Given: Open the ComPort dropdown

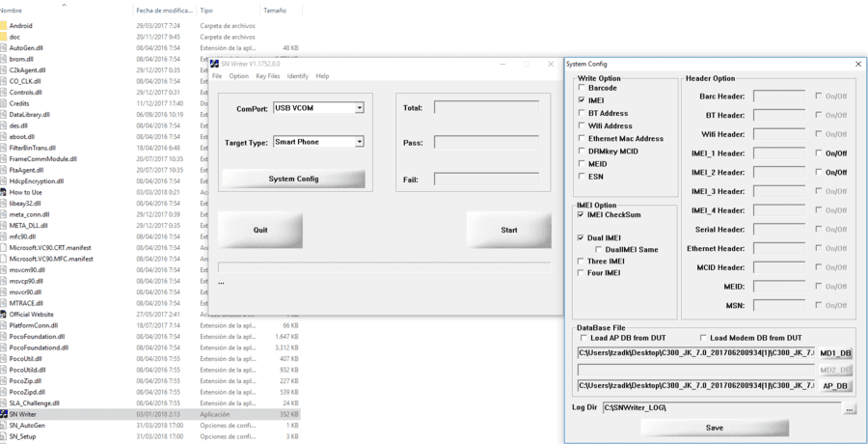Looking at the screenshot, I should click(360, 107).
